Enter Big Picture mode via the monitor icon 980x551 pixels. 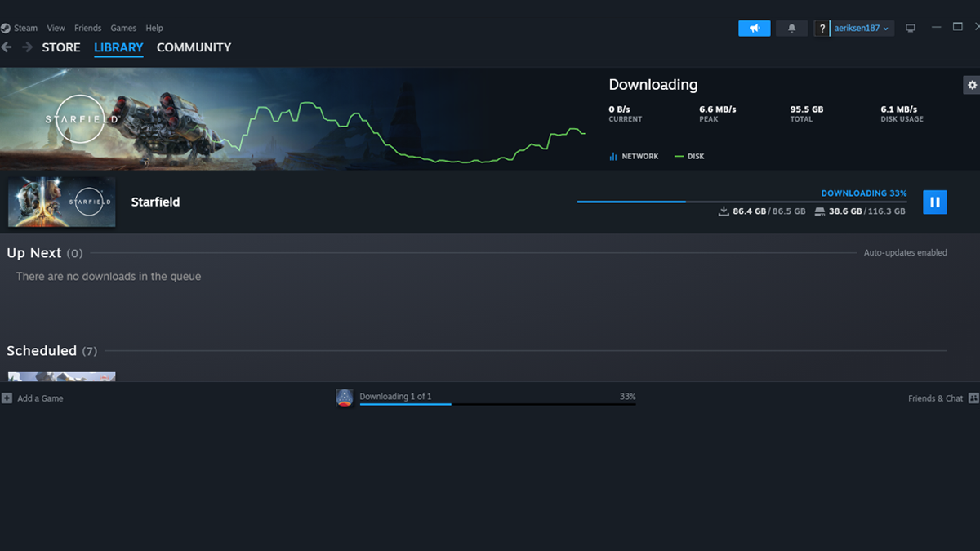coord(910,28)
